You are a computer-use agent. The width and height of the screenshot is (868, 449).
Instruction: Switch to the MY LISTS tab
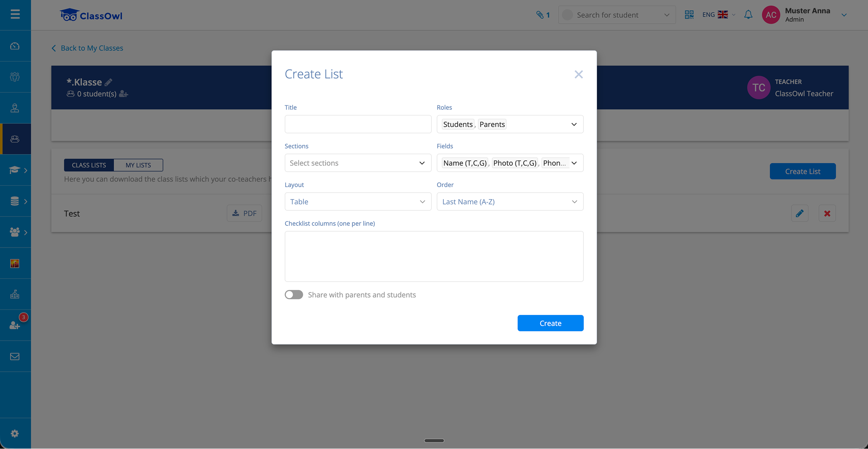pyautogui.click(x=138, y=165)
